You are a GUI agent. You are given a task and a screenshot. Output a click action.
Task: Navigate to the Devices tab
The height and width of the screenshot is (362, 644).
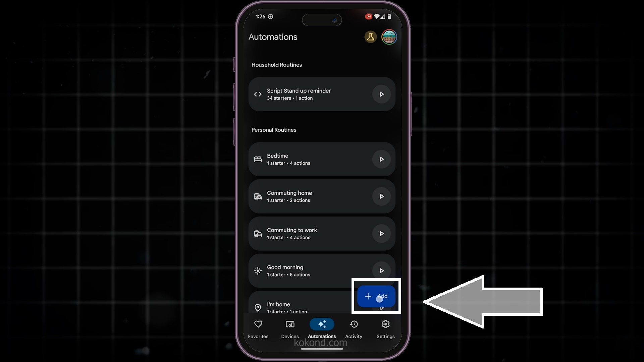click(x=290, y=329)
